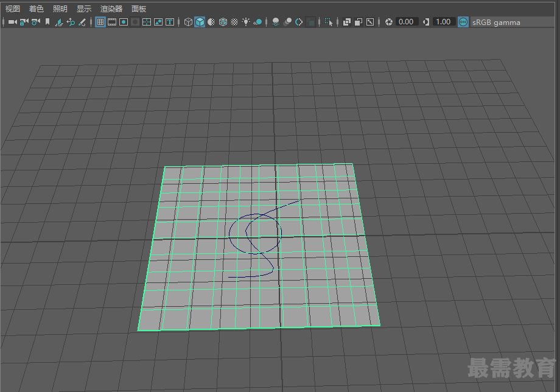This screenshot has width=560, height=392.
Task: Toggle the Gate Mask button
Action: point(135,22)
